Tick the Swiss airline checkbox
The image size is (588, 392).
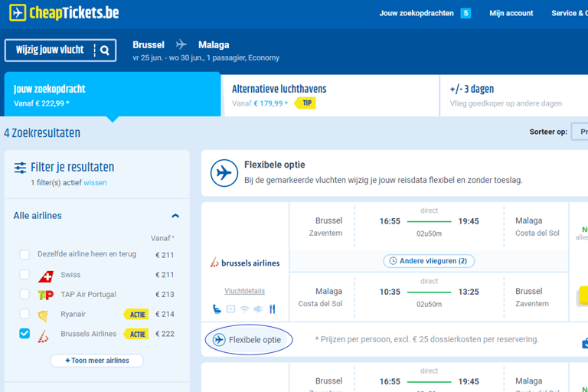click(x=24, y=274)
